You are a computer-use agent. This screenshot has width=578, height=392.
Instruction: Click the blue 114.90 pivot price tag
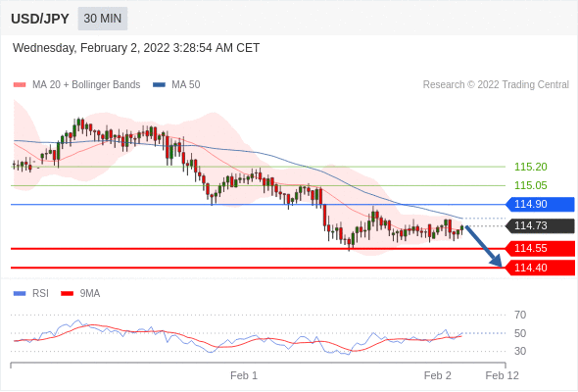(x=540, y=204)
